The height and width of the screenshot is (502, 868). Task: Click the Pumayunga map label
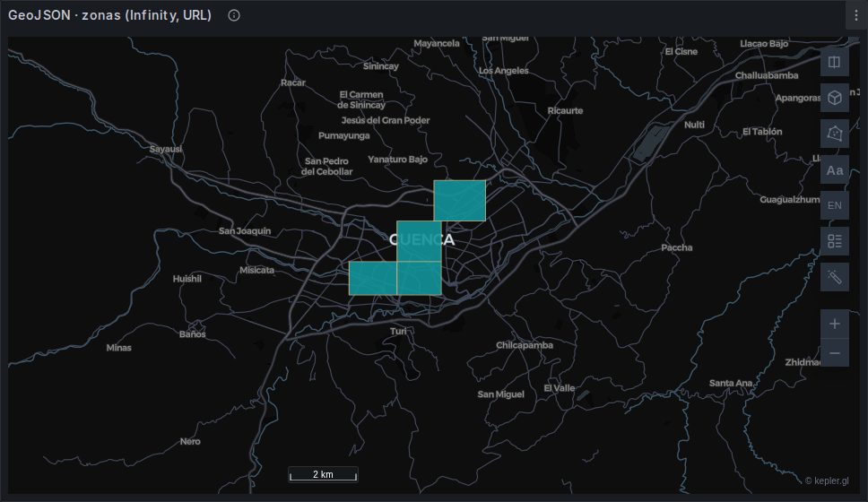click(x=343, y=135)
